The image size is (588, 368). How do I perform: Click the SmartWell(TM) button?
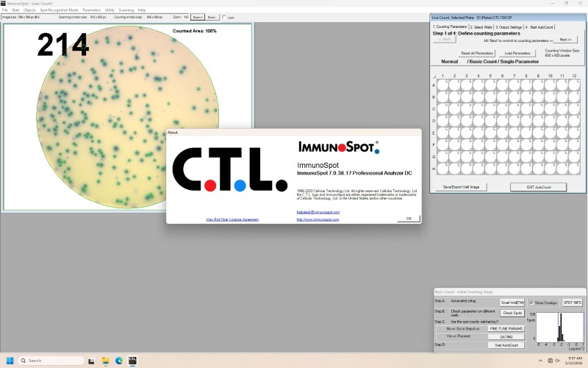[512, 302]
